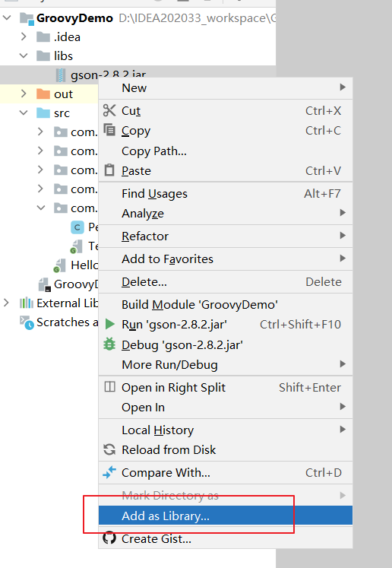Image resolution: width=392 pixels, height=568 pixels.
Task: Expand the External Libraries node
Action: pos(6,303)
